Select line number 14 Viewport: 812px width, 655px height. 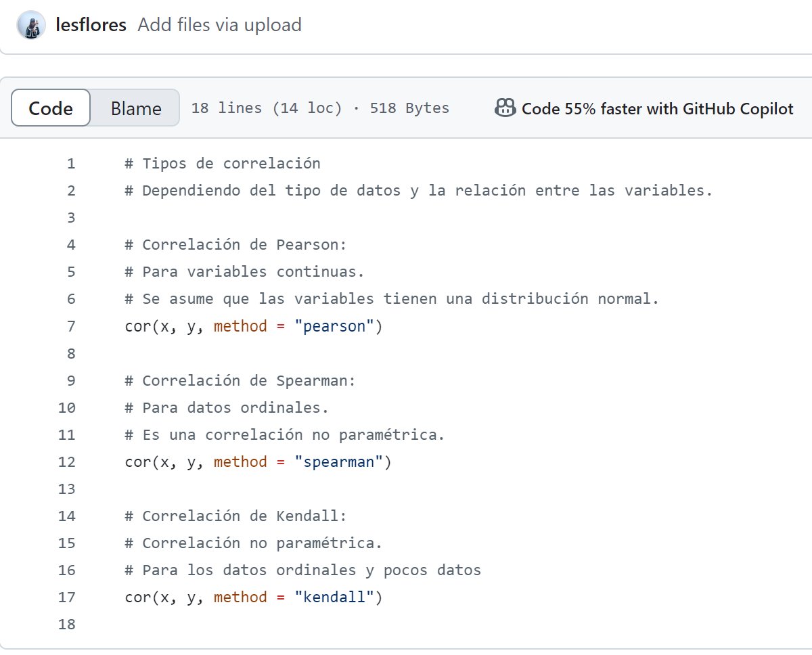(67, 516)
